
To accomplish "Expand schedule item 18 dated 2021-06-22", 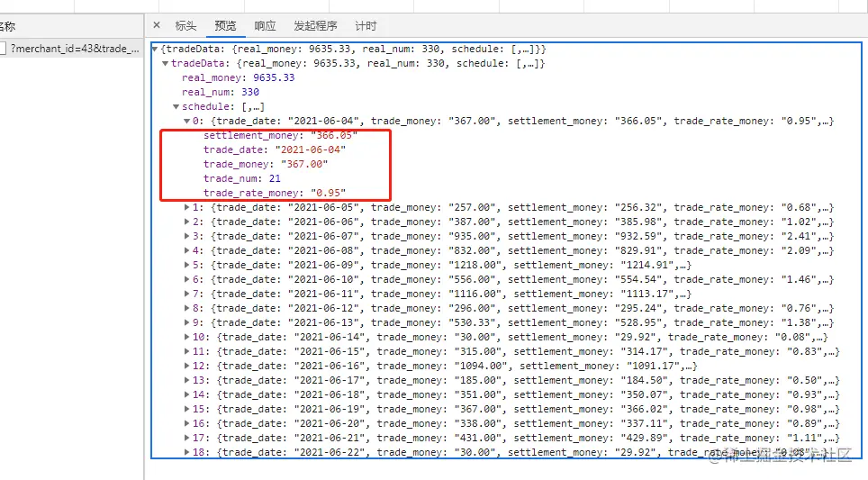I will point(187,452).
